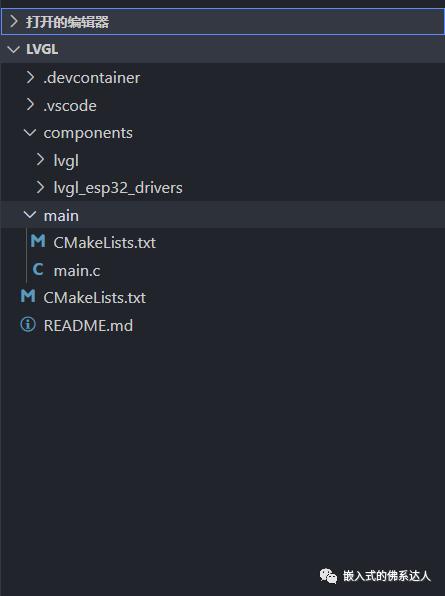Collapse the LVGL root folder chevron

click(x=14, y=49)
